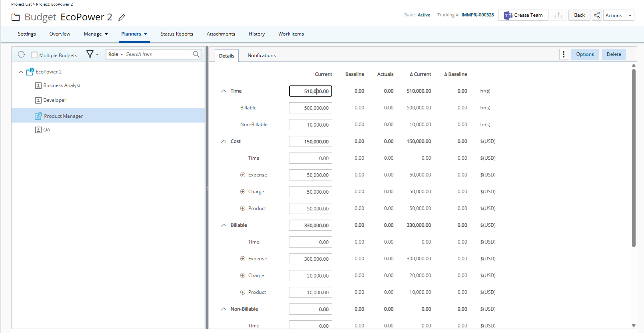Image resolution: width=644 pixels, height=333 pixels.
Task: Open the Role search type dropdown
Action: coord(116,54)
